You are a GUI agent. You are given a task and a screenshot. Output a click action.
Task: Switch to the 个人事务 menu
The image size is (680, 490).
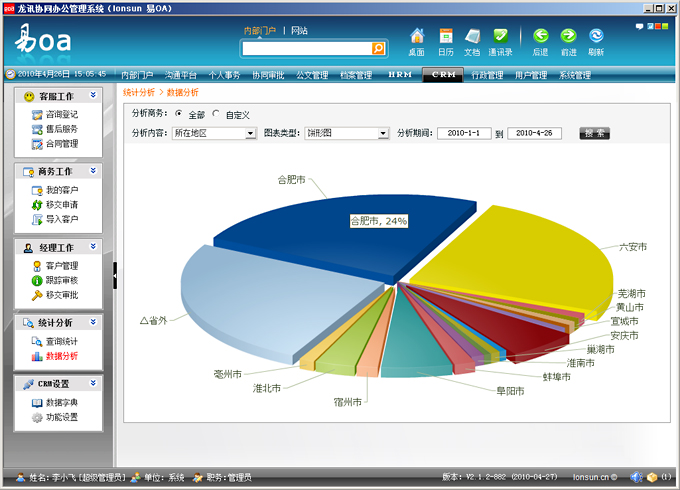tap(224, 75)
